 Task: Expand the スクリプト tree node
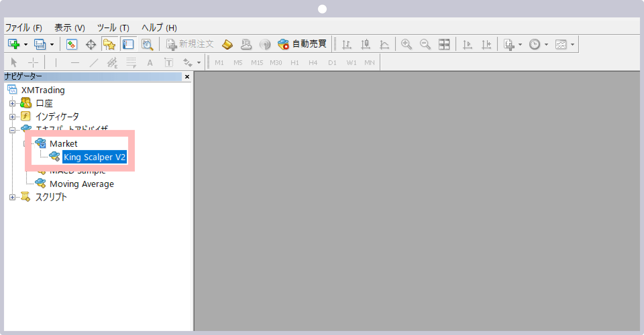click(x=12, y=197)
